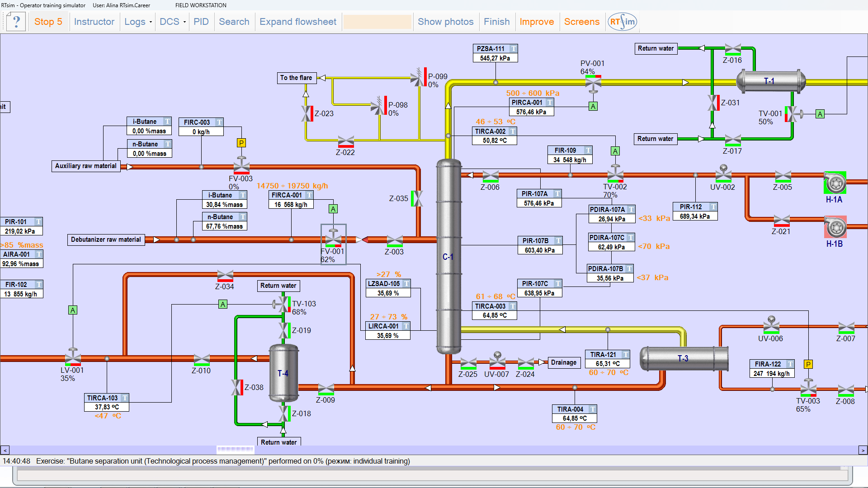Image resolution: width=868 pixels, height=488 pixels.
Task: Open the Search menu
Action: (234, 22)
